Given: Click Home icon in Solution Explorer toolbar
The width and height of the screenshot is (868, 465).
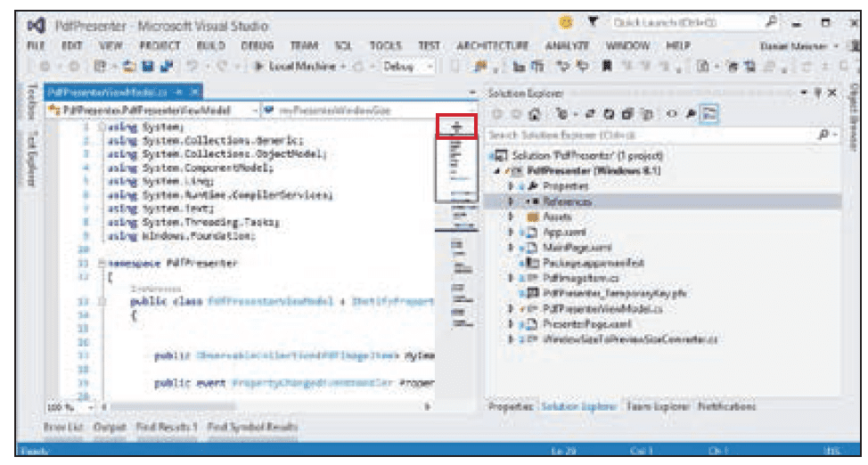Looking at the screenshot, I should point(534,114).
